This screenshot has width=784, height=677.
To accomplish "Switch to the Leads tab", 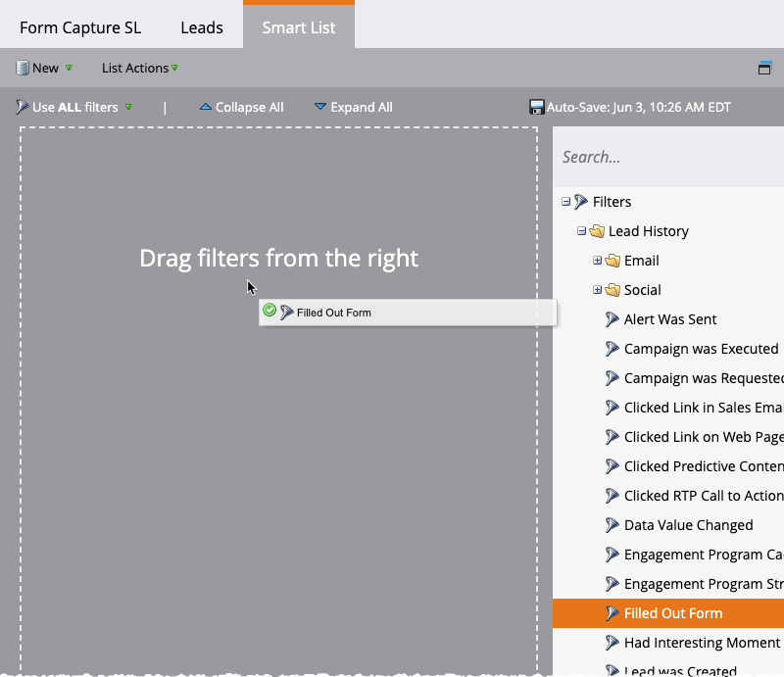I will click(202, 27).
